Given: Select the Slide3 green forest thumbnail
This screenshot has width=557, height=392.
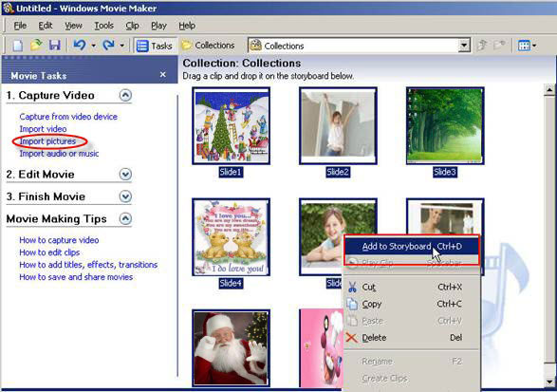Looking at the screenshot, I should coord(445,126).
